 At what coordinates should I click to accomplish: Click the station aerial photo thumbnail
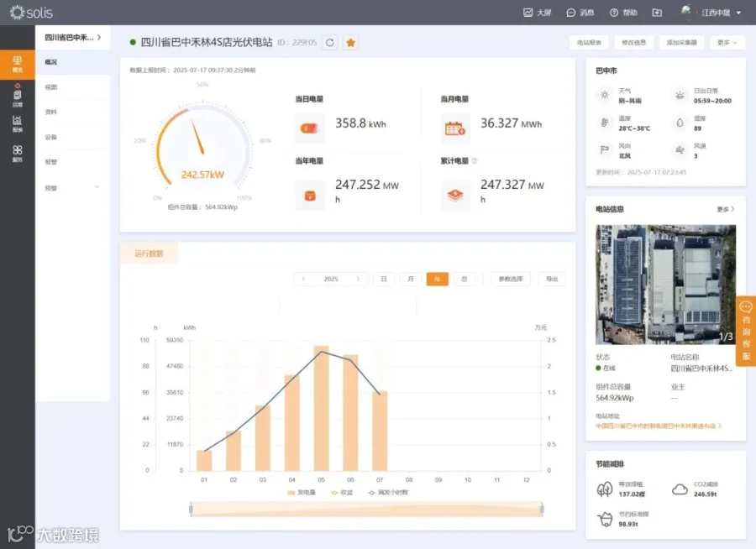(665, 285)
